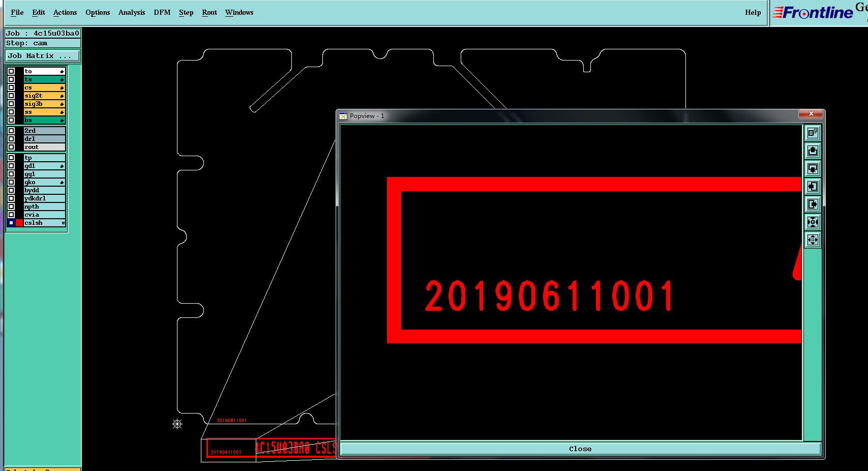868x471 pixels.
Task: Click the zoom out (arrows outward) Popview icon
Action: (813, 240)
